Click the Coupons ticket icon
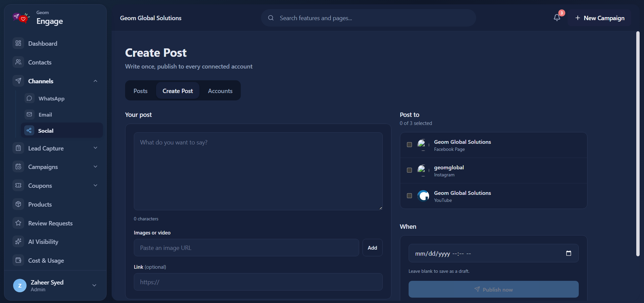Viewport: 644px width, 303px height. coord(18,185)
